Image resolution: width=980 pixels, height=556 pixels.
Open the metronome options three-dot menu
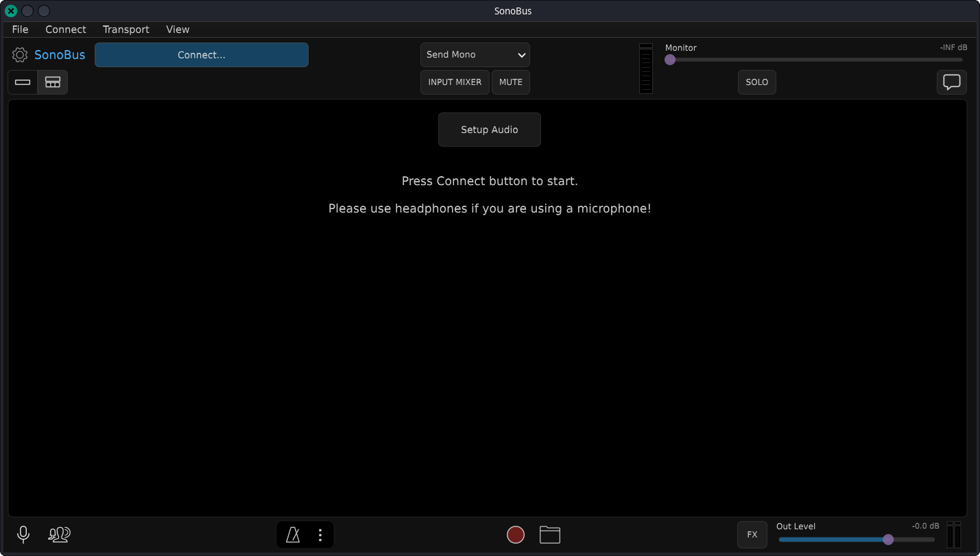(x=320, y=535)
